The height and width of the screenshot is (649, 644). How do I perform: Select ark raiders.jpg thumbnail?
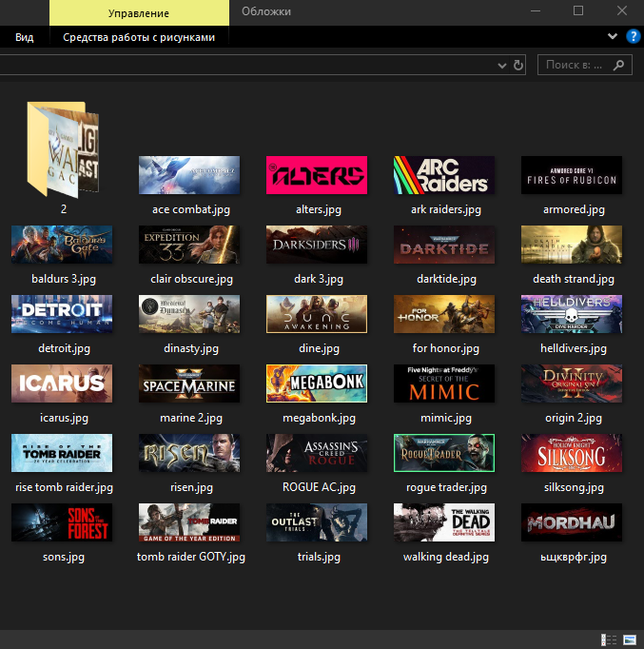click(x=444, y=175)
